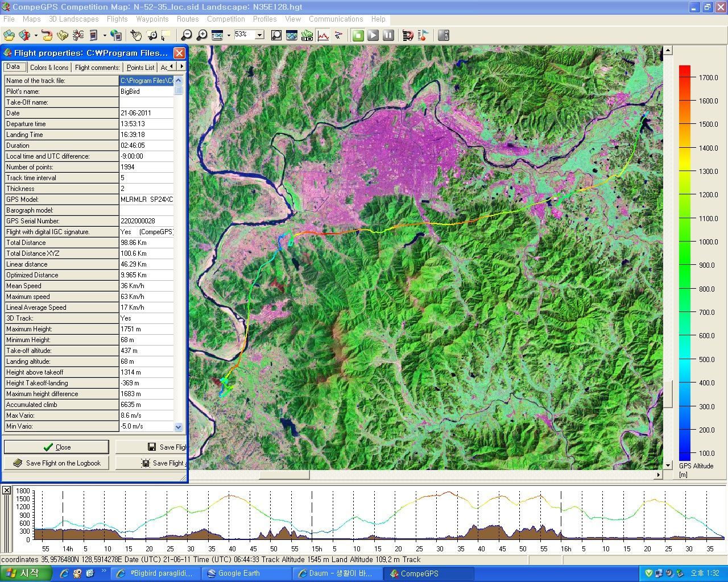Image resolution: width=728 pixels, height=582 pixels.
Task: Click the Open map toolbar icon
Action: [9, 35]
